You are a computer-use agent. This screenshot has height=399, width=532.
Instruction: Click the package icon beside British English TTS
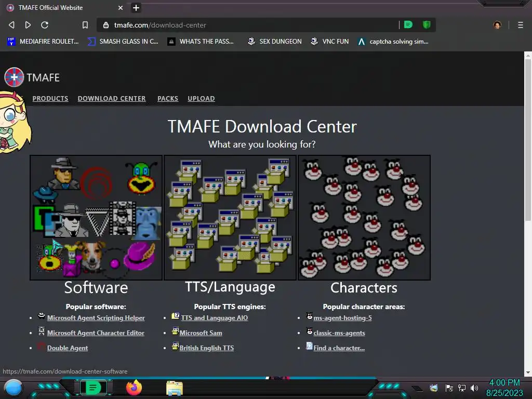click(x=175, y=346)
